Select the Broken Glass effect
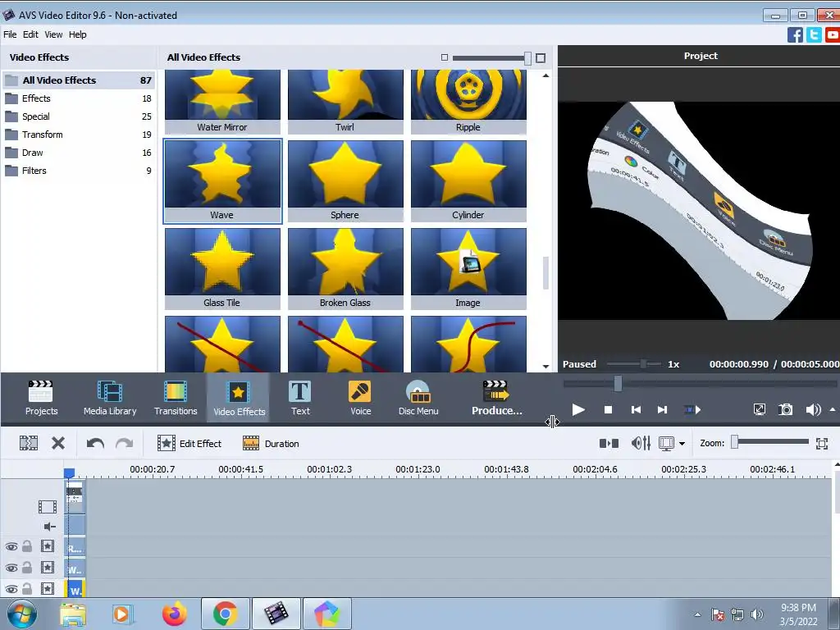The height and width of the screenshot is (630, 840). click(345, 268)
